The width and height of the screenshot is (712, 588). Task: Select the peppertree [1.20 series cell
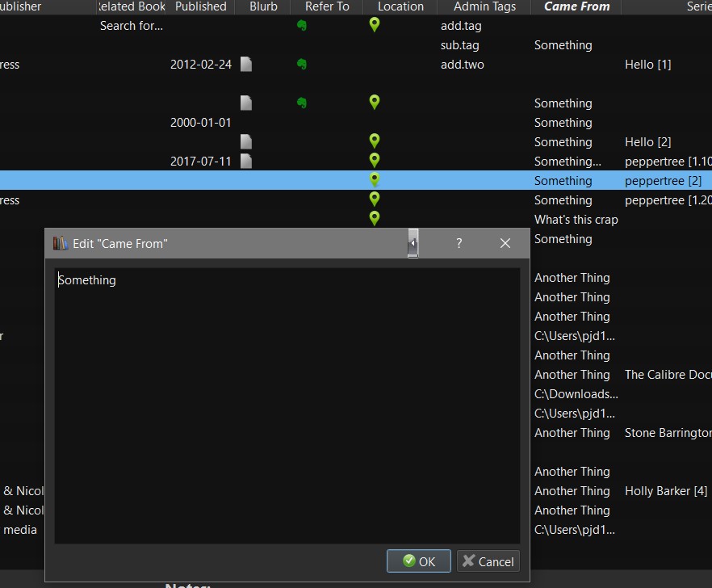(668, 200)
